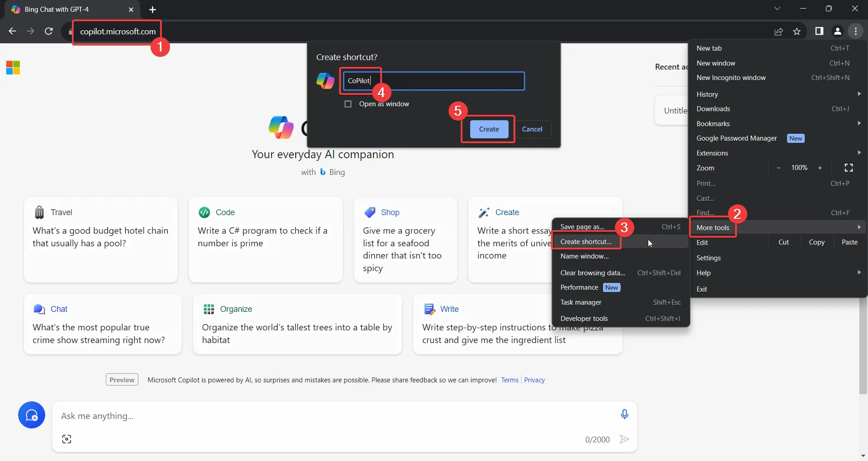
Task: Choose Cast from the Chrome menu
Action: [x=778, y=198]
